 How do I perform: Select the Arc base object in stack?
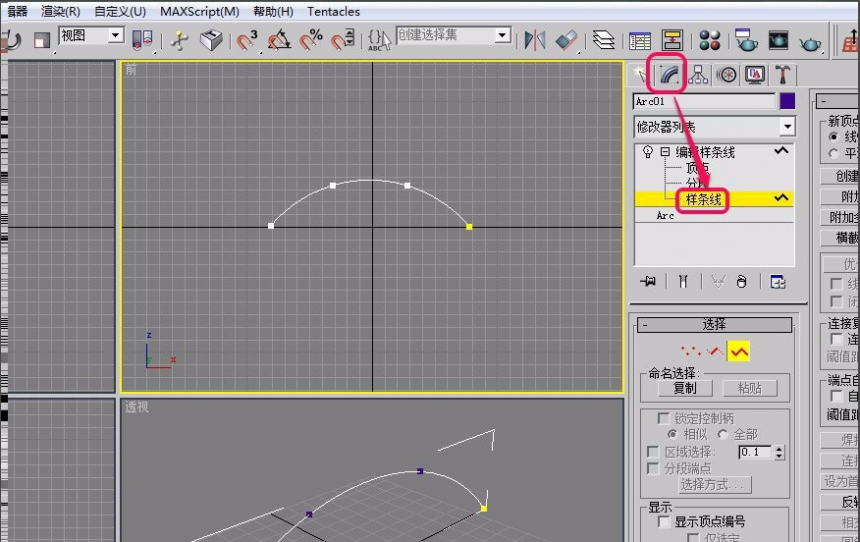click(665, 216)
